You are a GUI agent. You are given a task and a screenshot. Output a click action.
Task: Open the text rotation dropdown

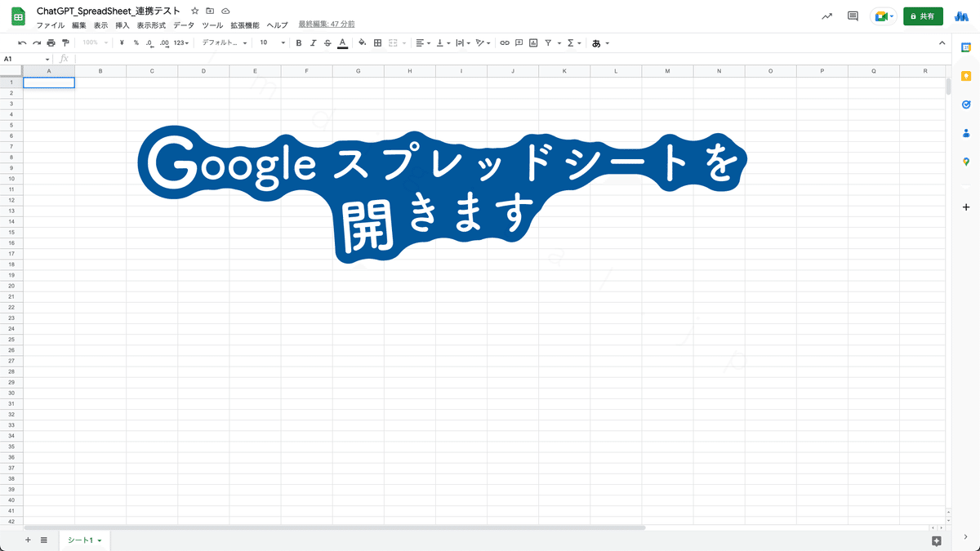[483, 42]
